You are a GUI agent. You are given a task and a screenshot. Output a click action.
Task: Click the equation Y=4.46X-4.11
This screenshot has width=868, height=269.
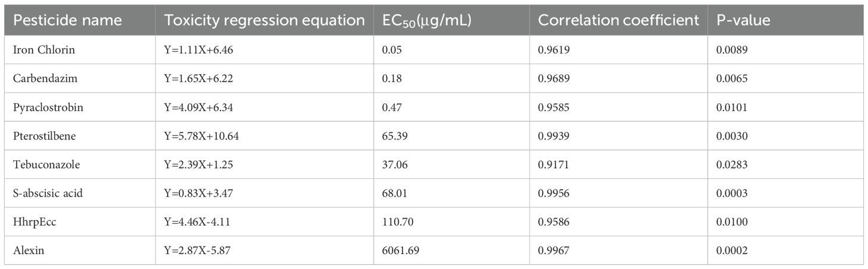point(195,221)
